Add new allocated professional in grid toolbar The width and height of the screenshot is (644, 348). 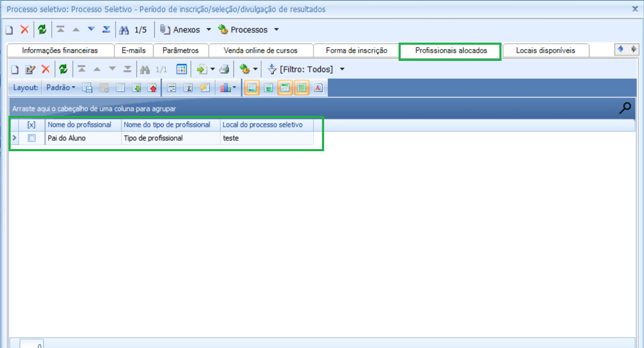15,69
